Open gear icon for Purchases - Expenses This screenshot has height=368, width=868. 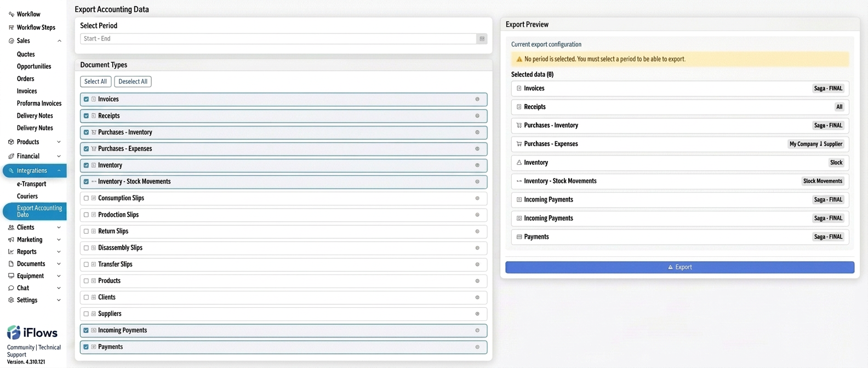tap(477, 148)
